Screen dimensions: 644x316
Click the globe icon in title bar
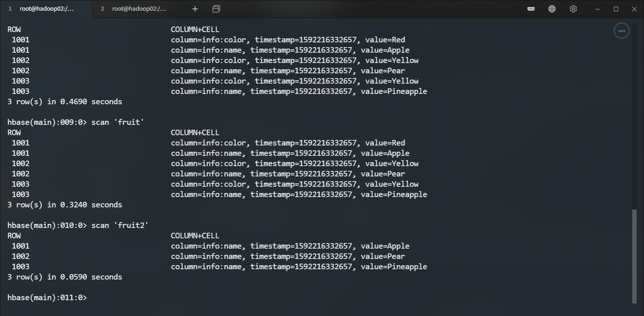552,9
